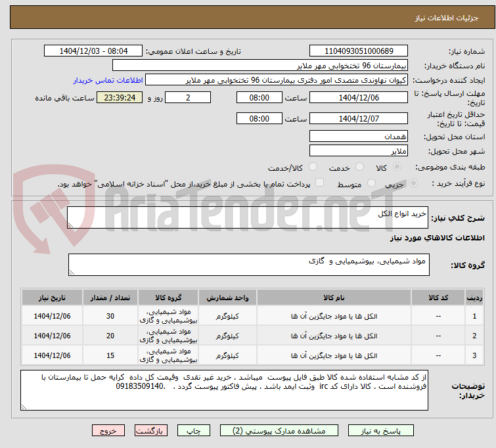
Task: Click the پاسخ به نیاز button
Action: click(381, 431)
